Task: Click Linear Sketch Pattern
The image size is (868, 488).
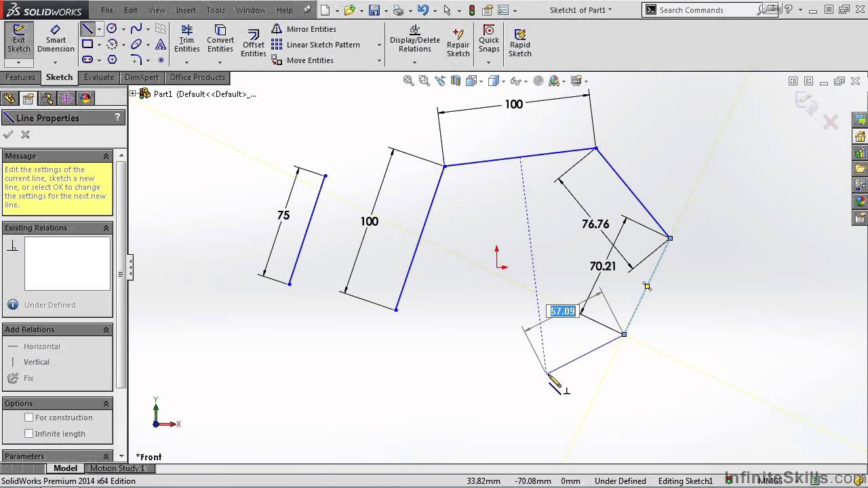Action: 316,45
